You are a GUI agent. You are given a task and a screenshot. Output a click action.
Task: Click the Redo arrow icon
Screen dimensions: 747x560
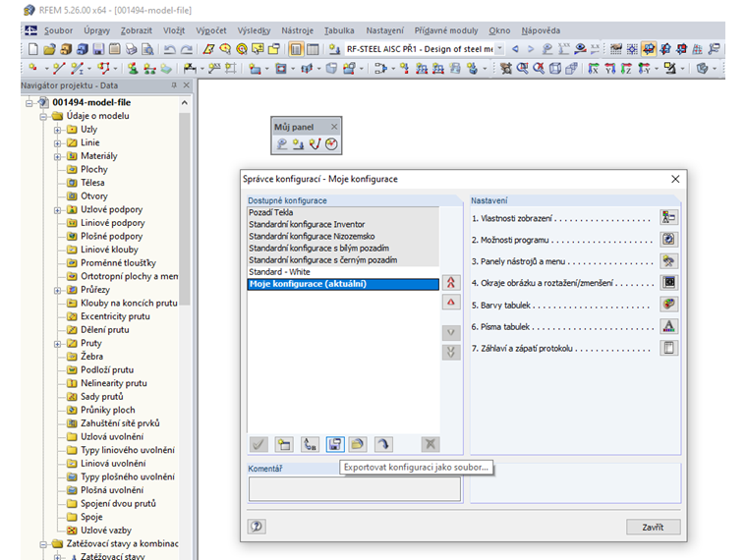pos(187,48)
